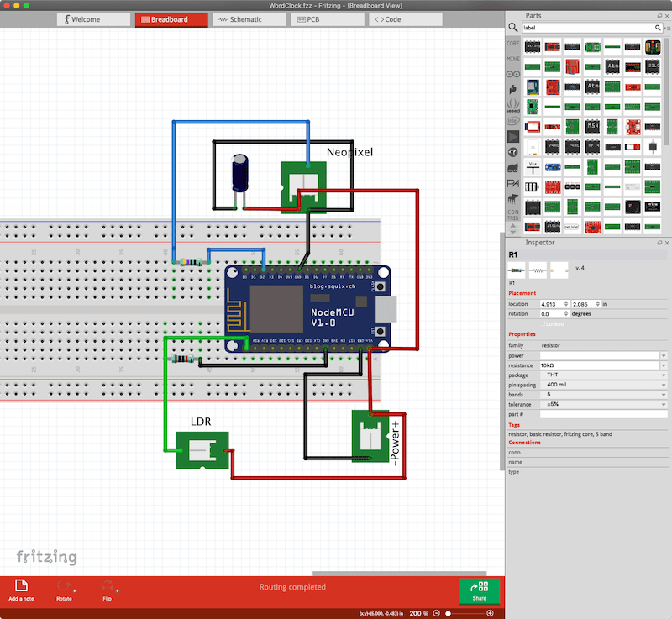Screen dimensions: 672x619
Task: Click the Power connector part
Action: tap(370, 436)
